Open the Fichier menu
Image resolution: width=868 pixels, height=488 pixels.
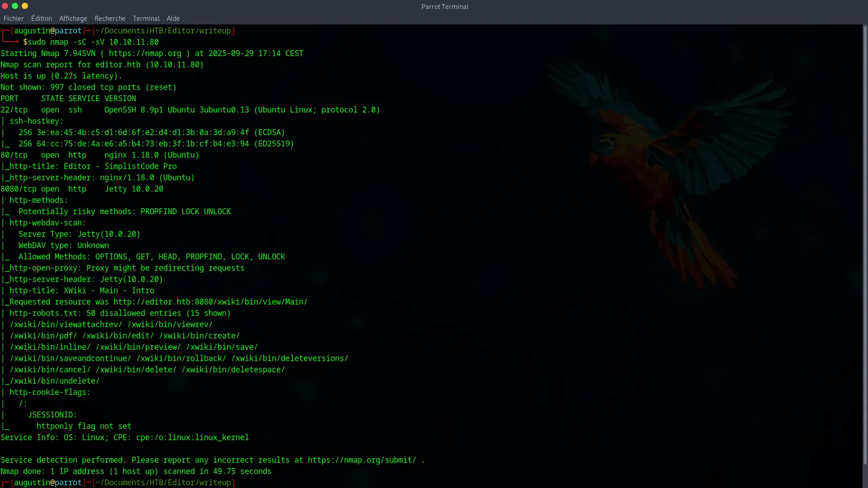point(14,19)
